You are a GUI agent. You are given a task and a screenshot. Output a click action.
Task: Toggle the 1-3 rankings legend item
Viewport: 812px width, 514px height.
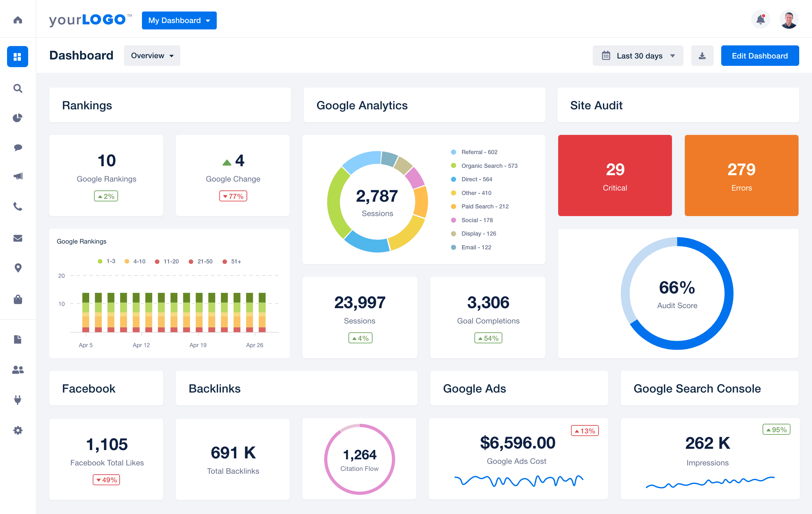click(x=106, y=261)
